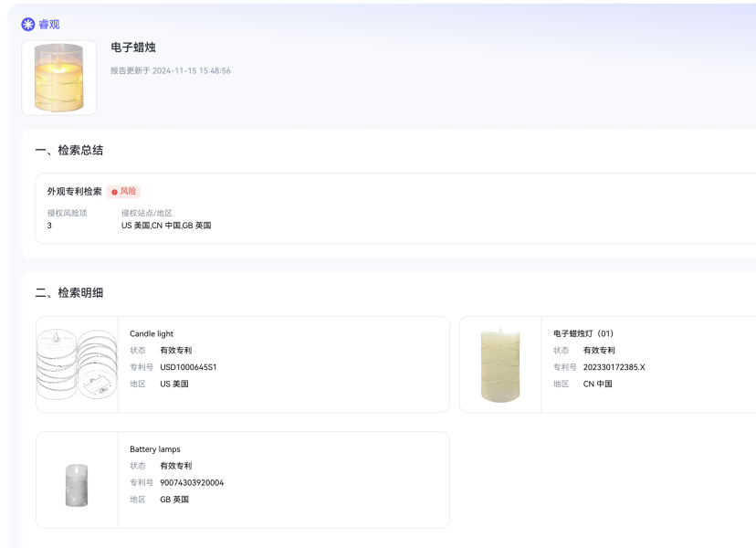Click the 侵权站点/地区 label
The image size is (756, 548).
(x=147, y=213)
